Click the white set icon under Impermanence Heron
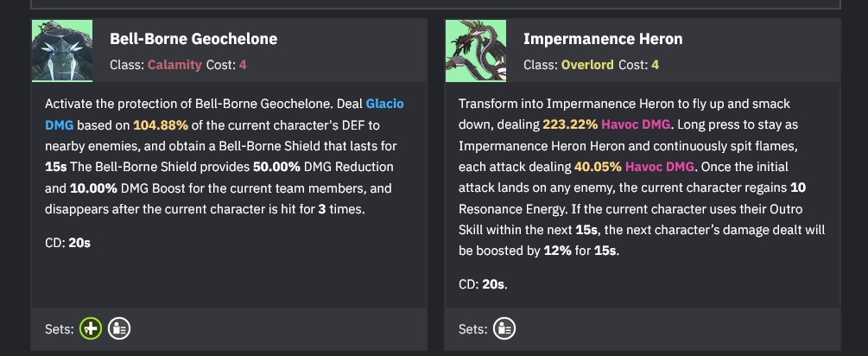868x356 pixels. 504,329
